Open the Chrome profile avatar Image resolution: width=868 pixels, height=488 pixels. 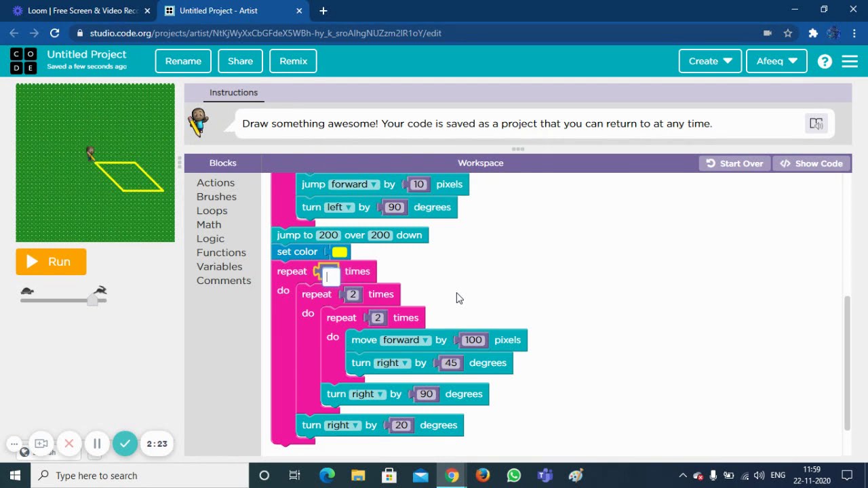click(x=833, y=33)
